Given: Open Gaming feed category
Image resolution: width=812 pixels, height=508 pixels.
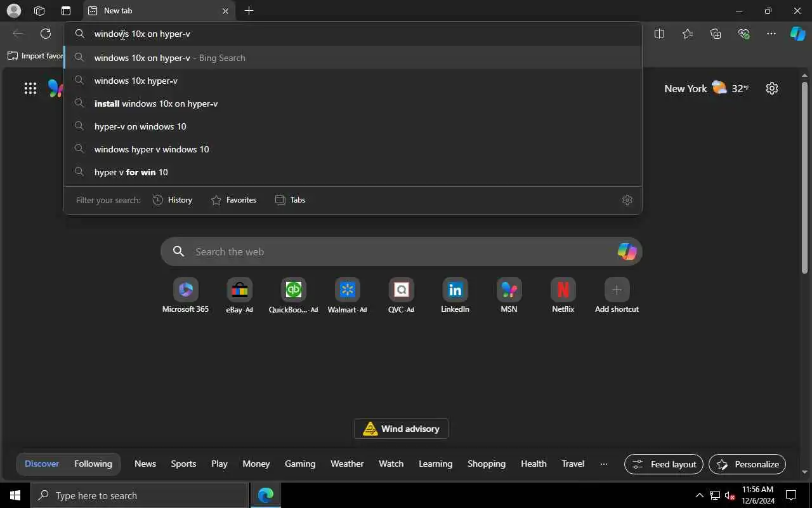Looking at the screenshot, I should (300, 464).
